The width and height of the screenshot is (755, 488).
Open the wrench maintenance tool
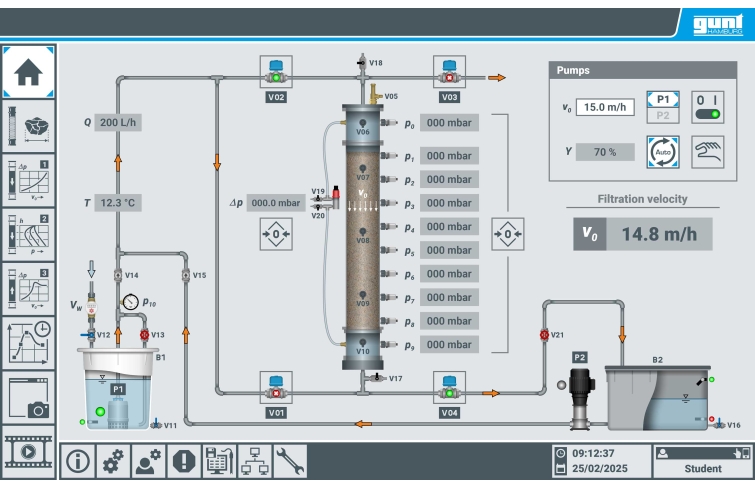point(289,461)
